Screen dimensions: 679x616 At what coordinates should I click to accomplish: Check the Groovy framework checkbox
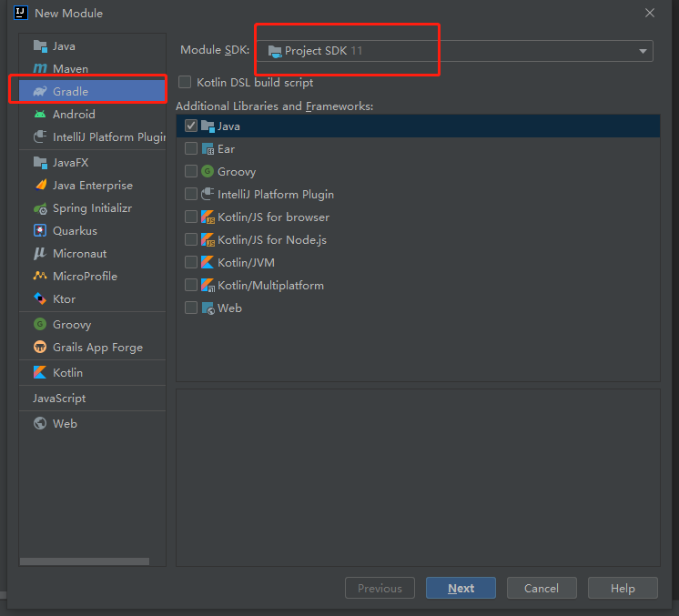(x=191, y=171)
